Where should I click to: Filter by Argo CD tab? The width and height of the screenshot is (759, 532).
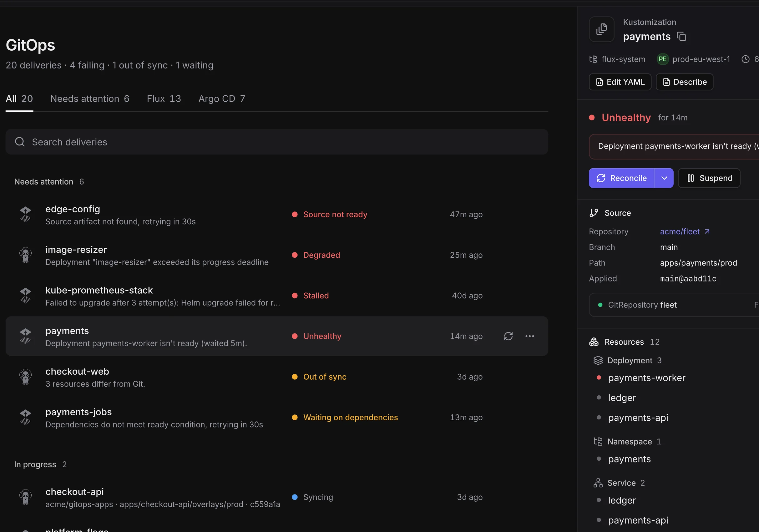[222, 99]
